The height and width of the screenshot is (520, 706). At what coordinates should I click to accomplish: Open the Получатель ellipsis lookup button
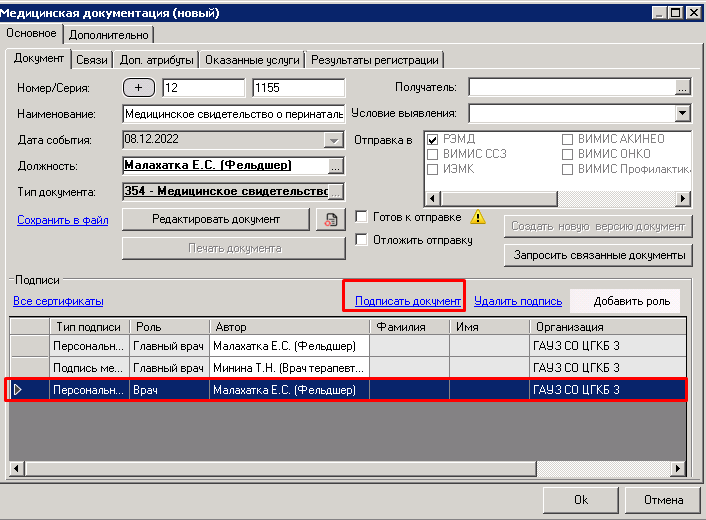point(682,88)
